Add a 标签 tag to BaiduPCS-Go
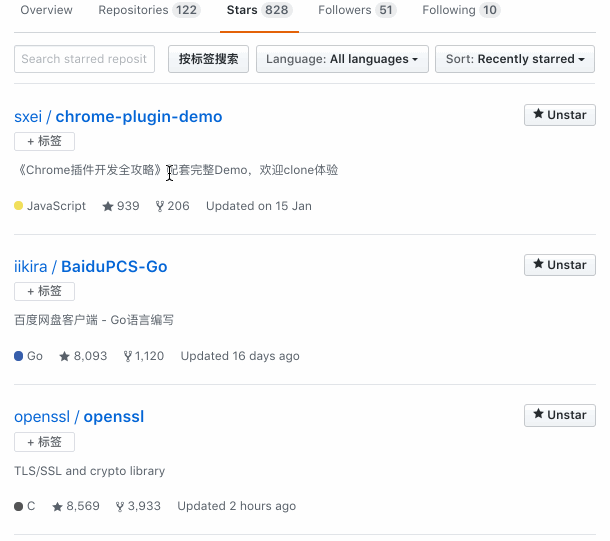The width and height of the screenshot is (610, 541). 44,291
